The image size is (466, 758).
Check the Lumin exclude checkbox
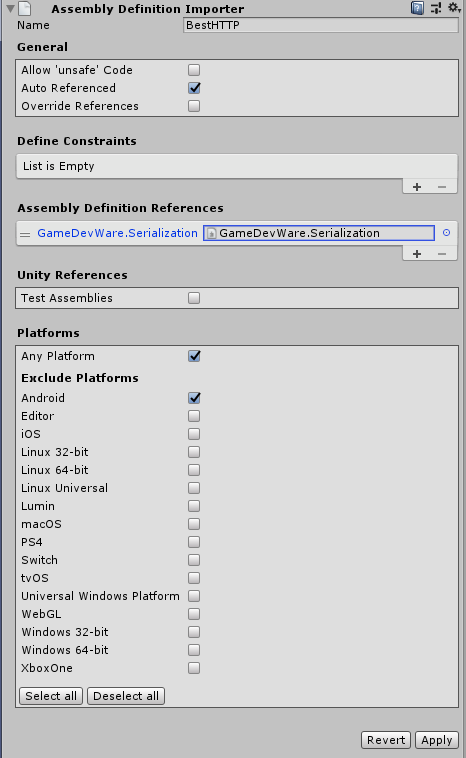click(194, 506)
